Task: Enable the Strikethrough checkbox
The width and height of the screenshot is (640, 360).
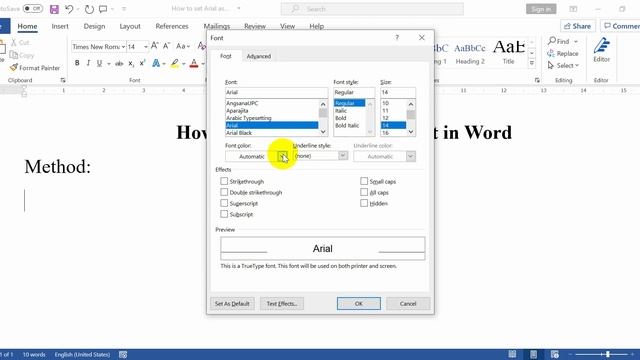Action: [224, 181]
